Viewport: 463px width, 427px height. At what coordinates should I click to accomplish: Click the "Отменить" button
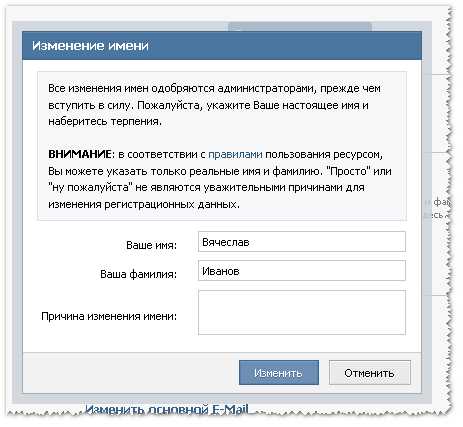tap(369, 372)
